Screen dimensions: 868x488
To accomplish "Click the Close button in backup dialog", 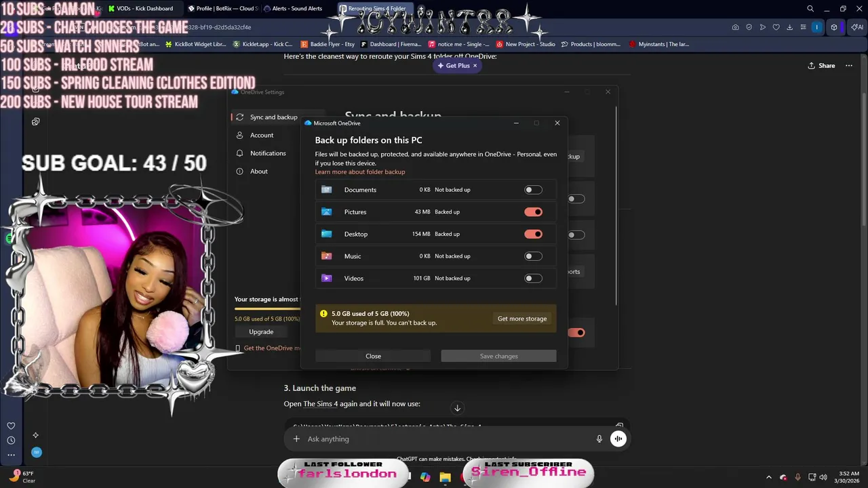I will point(373,356).
